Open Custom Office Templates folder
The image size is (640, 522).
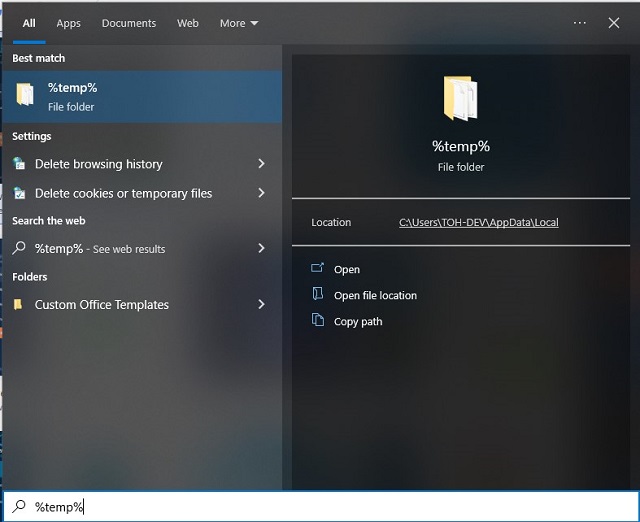(x=102, y=304)
